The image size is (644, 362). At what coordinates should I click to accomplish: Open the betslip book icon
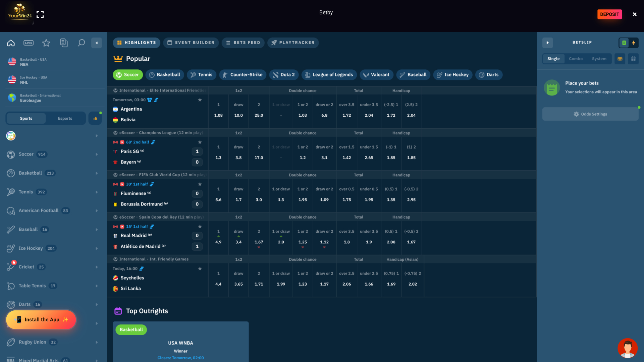pyautogui.click(x=620, y=59)
